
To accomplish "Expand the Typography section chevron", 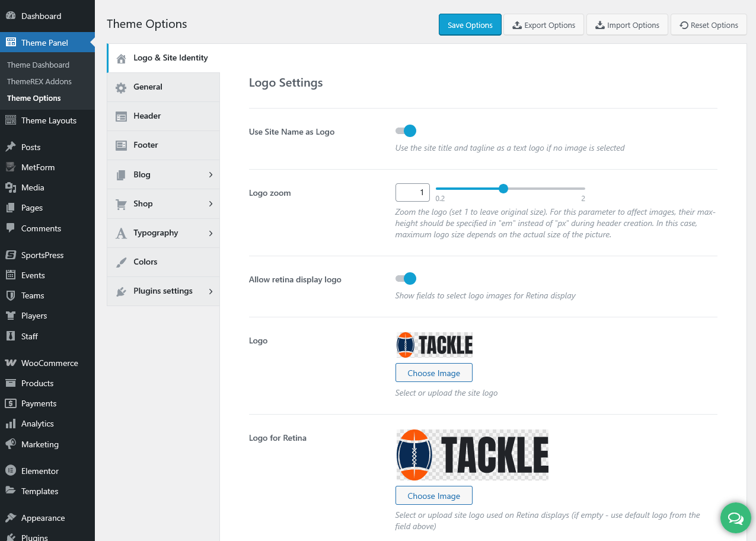I will [x=210, y=233].
